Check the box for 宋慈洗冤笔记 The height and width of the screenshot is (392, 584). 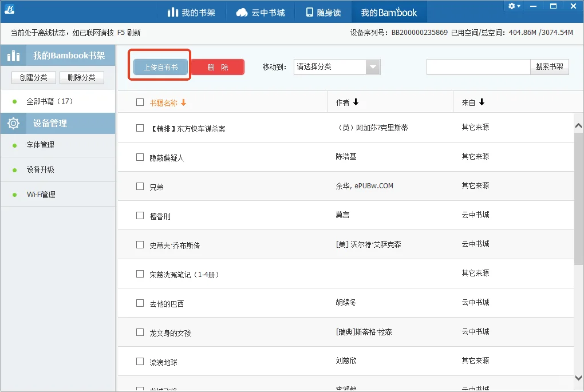140,274
